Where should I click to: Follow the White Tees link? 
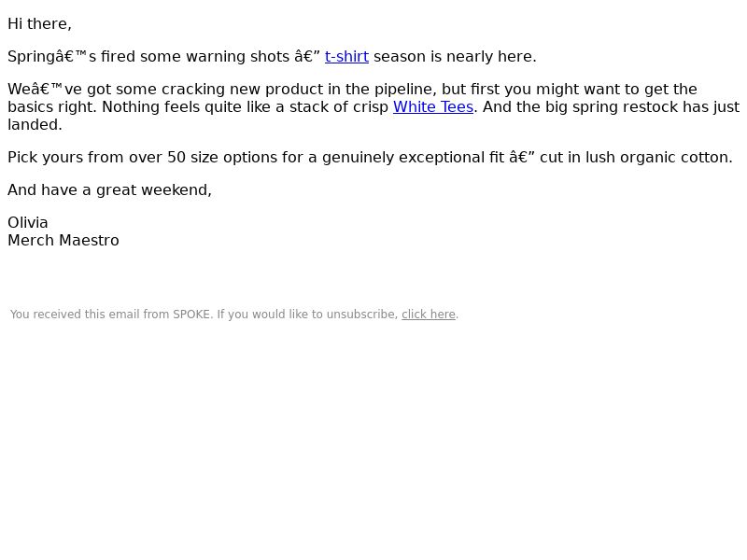pyautogui.click(x=433, y=107)
